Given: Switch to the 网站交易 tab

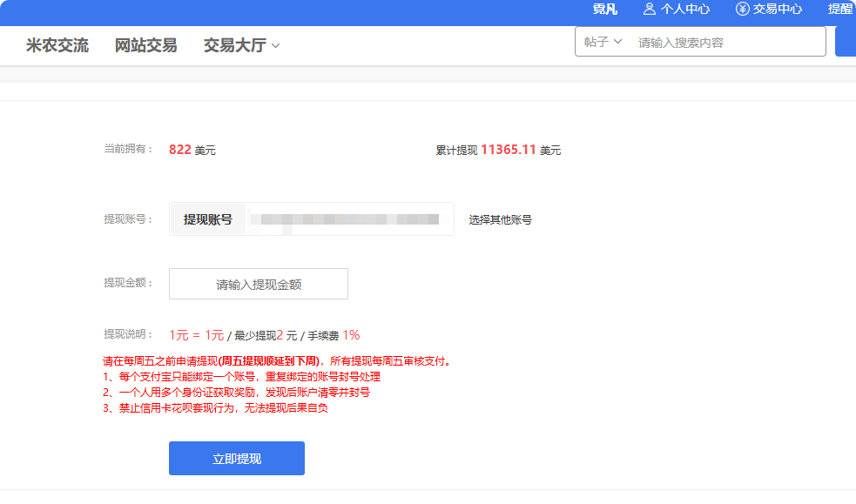Looking at the screenshot, I should pos(145,46).
